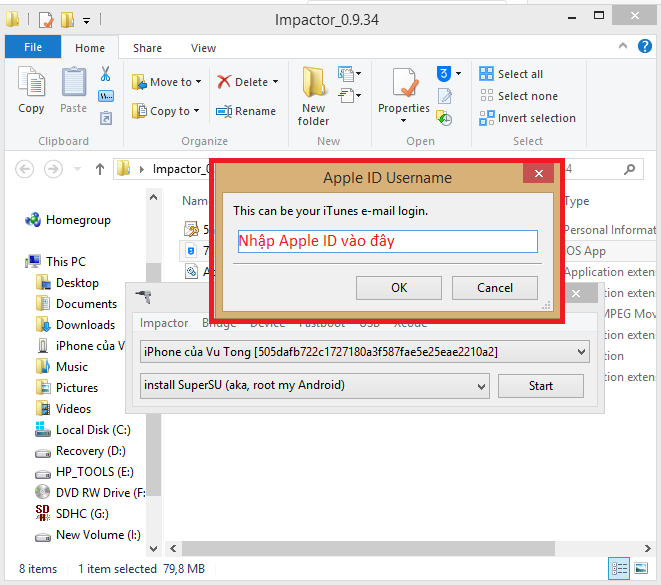Open the New item dropdown

coord(349,74)
